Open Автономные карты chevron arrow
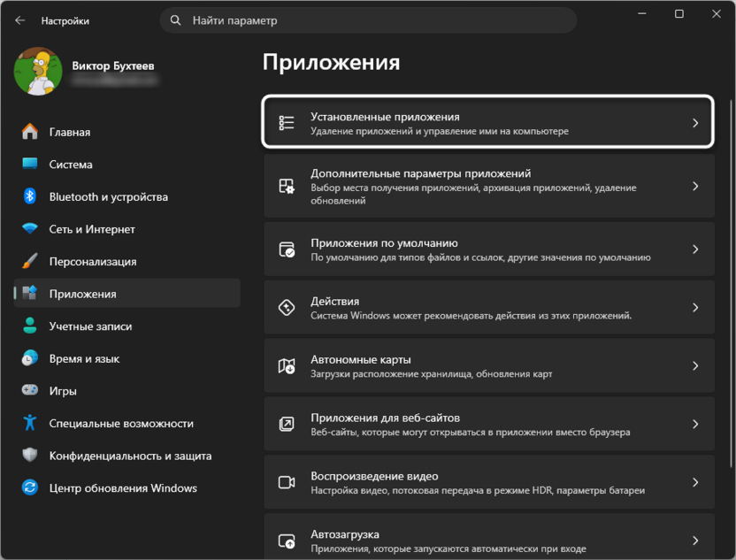 (x=695, y=365)
